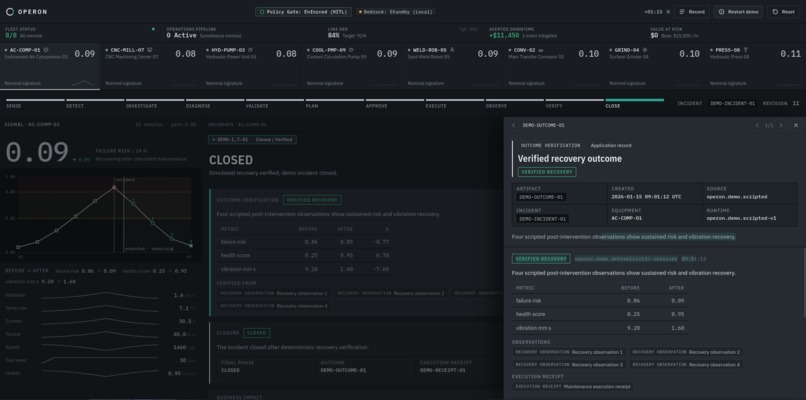Open the CLOSE pipeline stage
Screen dimensions: 806x400
(x=635, y=103)
